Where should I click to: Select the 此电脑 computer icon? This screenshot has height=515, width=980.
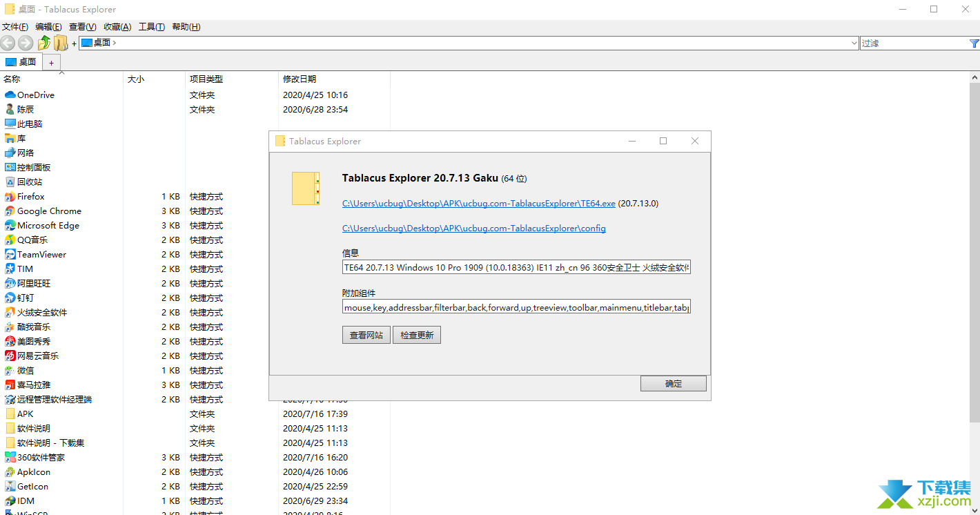10,124
